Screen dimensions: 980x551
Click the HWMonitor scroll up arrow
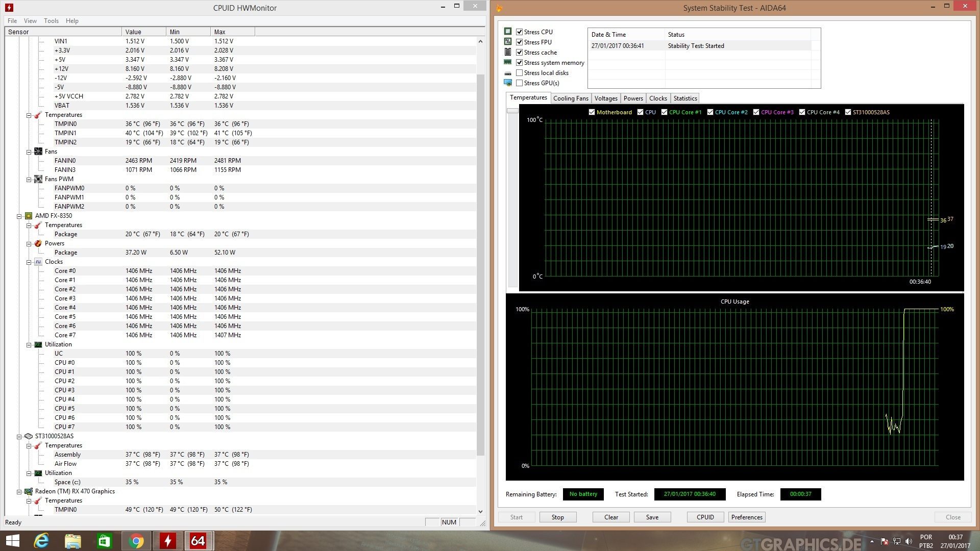[480, 41]
